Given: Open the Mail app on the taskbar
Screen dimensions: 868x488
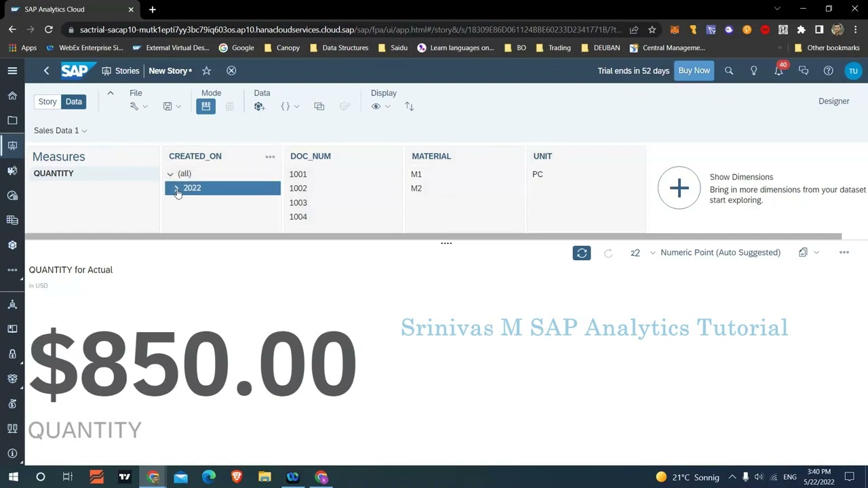Looking at the screenshot, I should pyautogui.click(x=180, y=477).
